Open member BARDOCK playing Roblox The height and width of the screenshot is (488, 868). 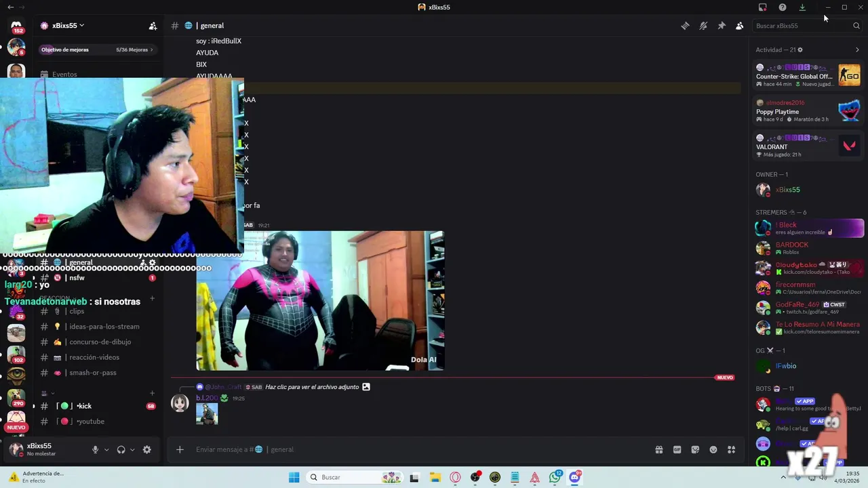808,248
